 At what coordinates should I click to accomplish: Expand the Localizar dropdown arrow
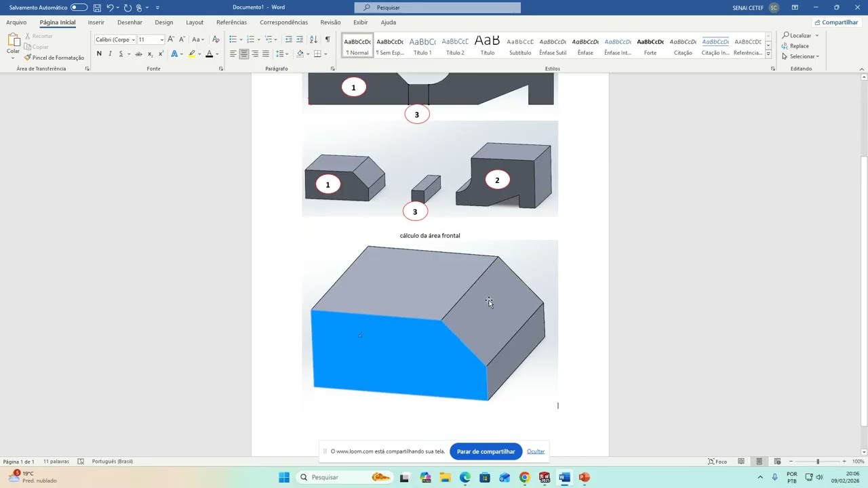pos(817,35)
